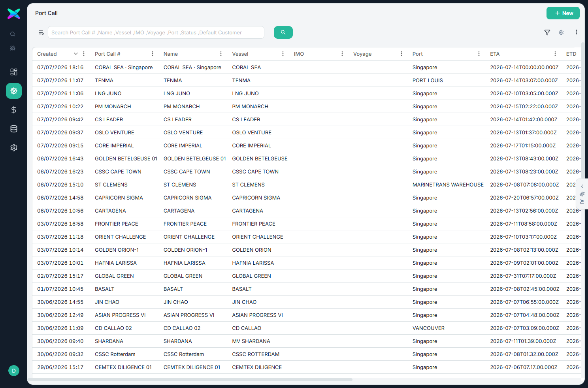Image resolution: width=588 pixels, height=388 pixels.
Task: Toggle the search options list icon
Action: 41,32
